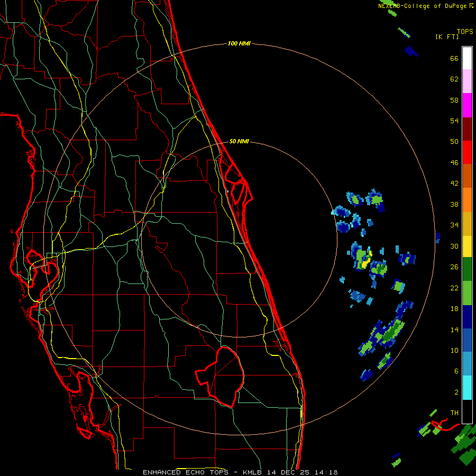This screenshot has width=476, height=476.
Task: Click the Lake Okeechobee outline
Action: click(x=220, y=377)
